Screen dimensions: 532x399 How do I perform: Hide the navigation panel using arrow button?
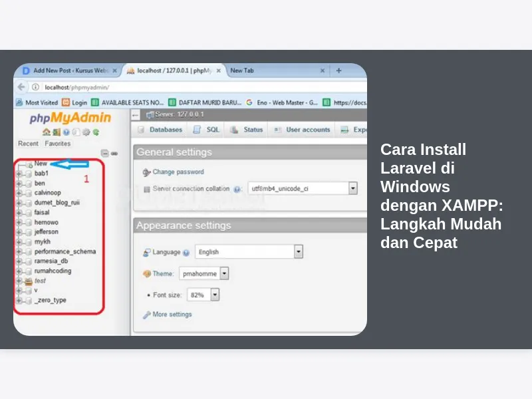(136, 115)
